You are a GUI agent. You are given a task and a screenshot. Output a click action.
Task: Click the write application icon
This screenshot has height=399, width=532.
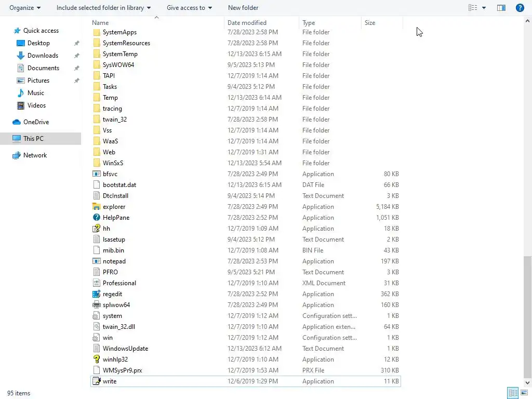(96, 381)
